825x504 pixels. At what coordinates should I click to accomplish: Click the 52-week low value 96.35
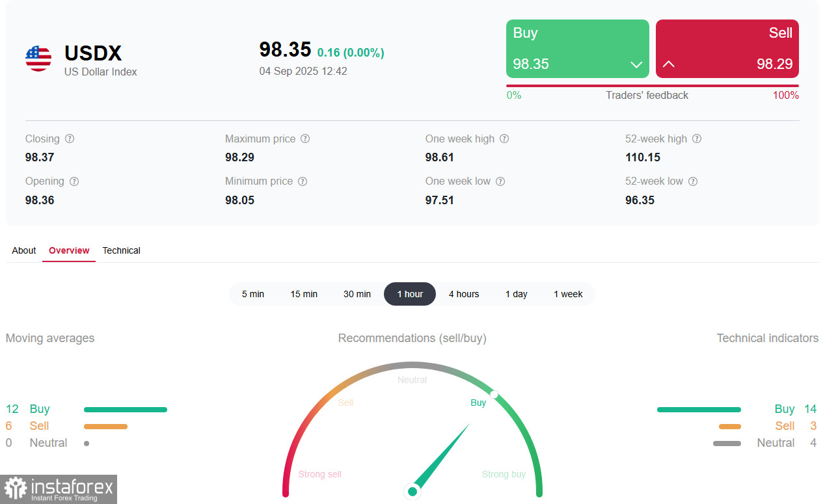tap(640, 200)
